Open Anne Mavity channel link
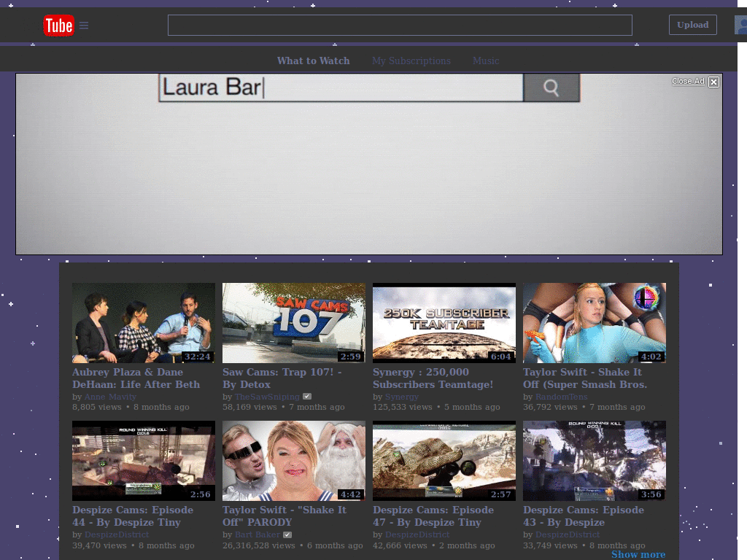The image size is (747, 560). pos(110,397)
